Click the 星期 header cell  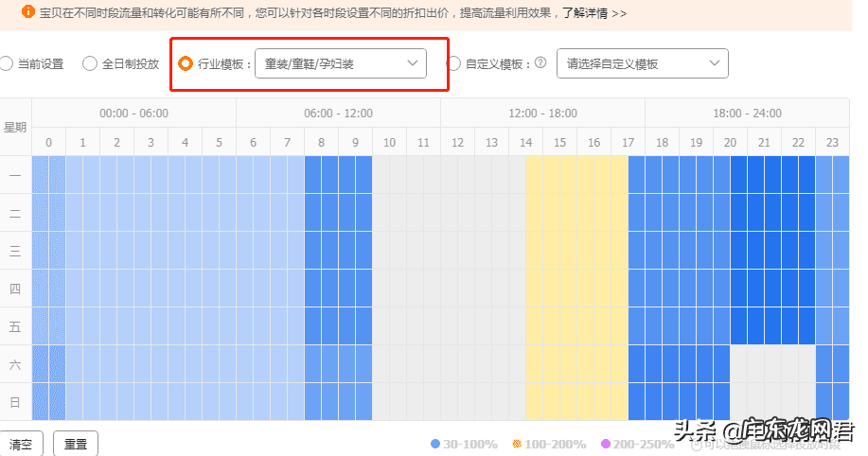[15, 128]
